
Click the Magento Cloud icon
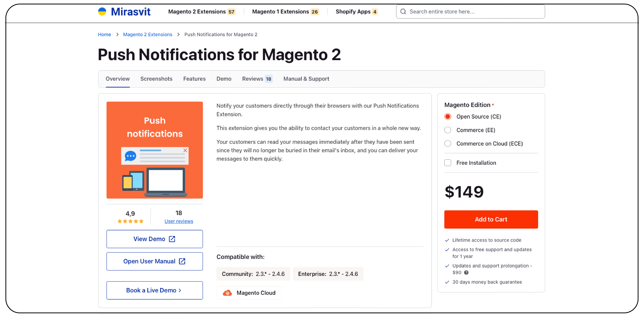click(227, 293)
